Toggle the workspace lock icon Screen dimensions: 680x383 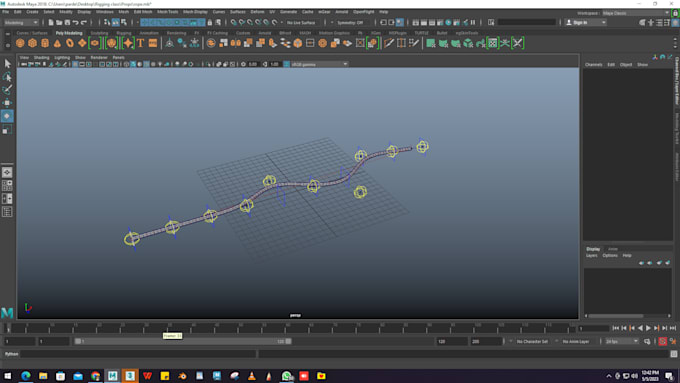click(x=675, y=13)
